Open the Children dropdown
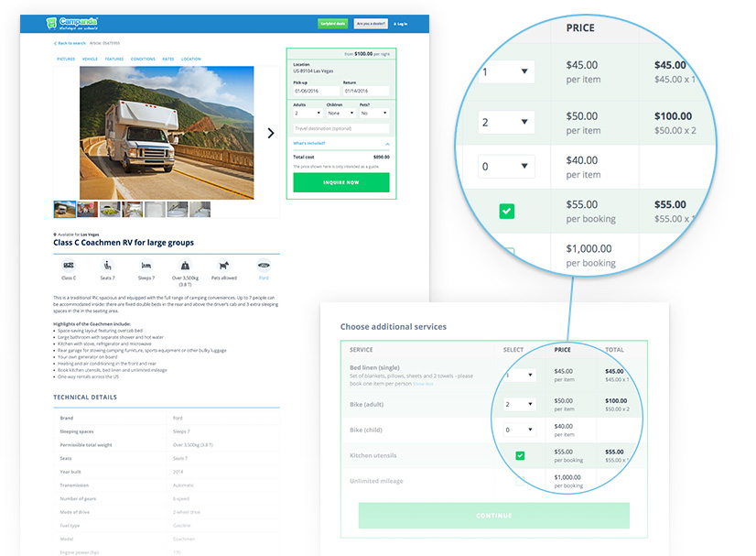The image size is (756, 556). click(340, 112)
